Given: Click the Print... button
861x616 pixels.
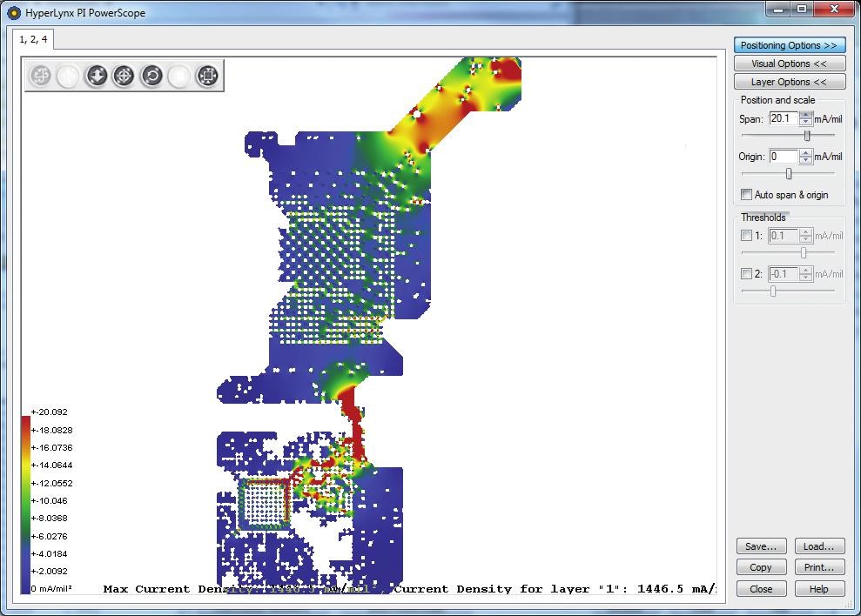Looking at the screenshot, I should point(819,567).
